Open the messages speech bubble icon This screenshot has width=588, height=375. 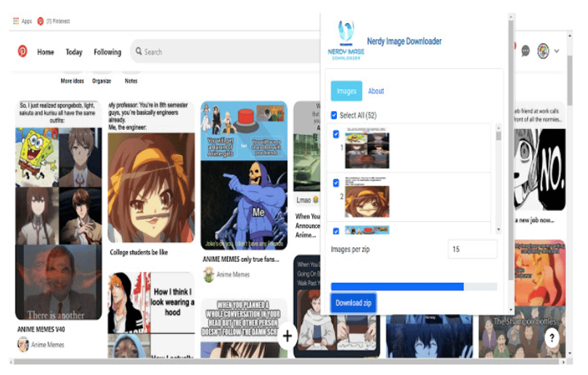(526, 51)
